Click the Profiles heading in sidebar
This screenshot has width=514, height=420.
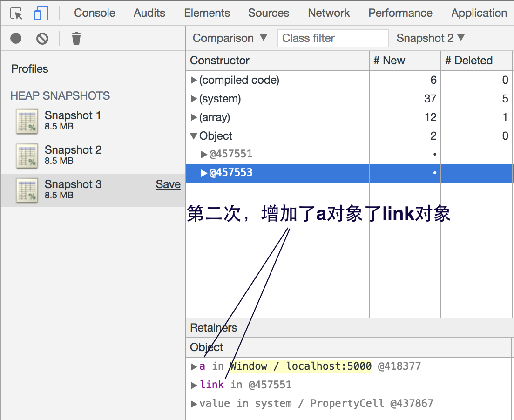(x=29, y=68)
